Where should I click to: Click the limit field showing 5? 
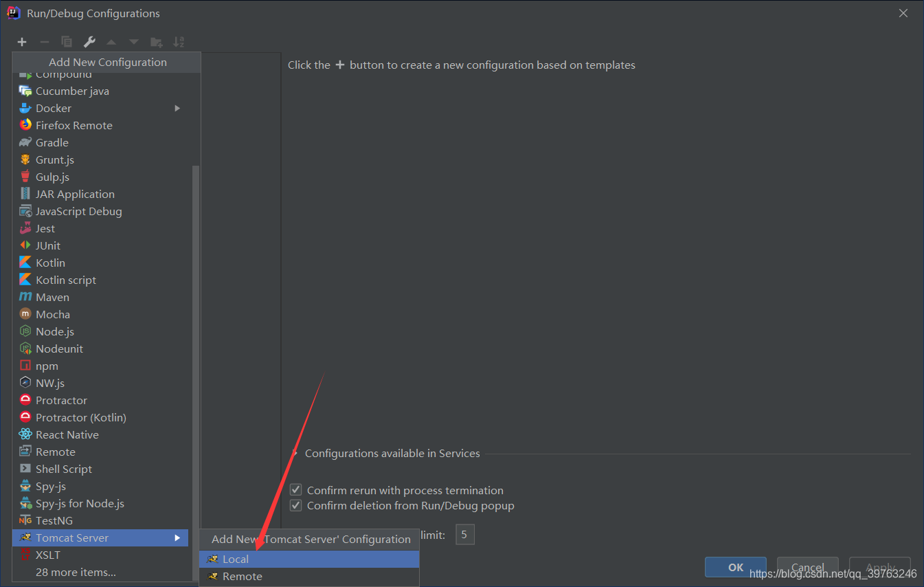(x=464, y=534)
